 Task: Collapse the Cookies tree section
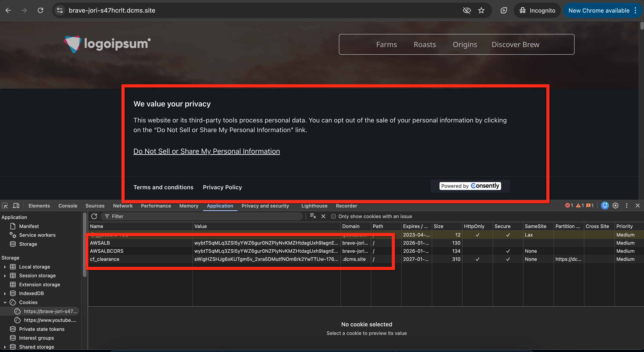point(5,302)
